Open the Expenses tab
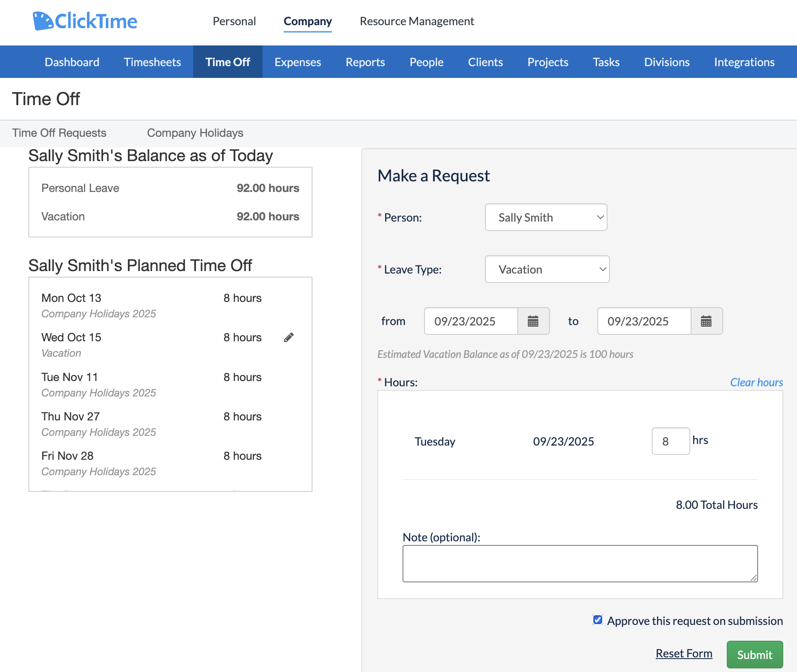The width and height of the screenshot is (797, 672). tap(298, 62)
